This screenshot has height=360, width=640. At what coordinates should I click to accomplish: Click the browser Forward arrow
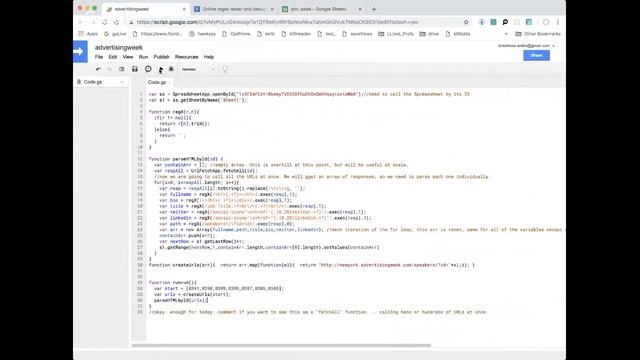coord(93,22)
